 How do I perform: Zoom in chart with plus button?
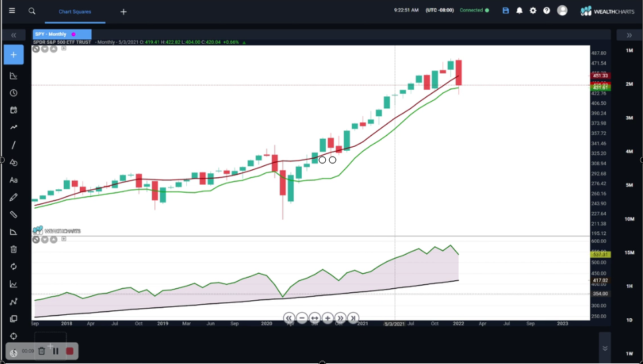point(327,318)
